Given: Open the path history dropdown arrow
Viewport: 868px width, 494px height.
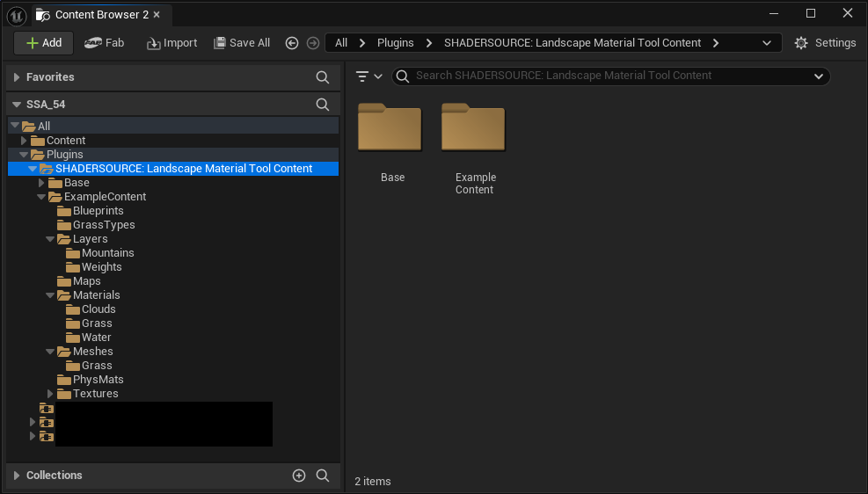Looking at the screenshot, I should [767, 43].
